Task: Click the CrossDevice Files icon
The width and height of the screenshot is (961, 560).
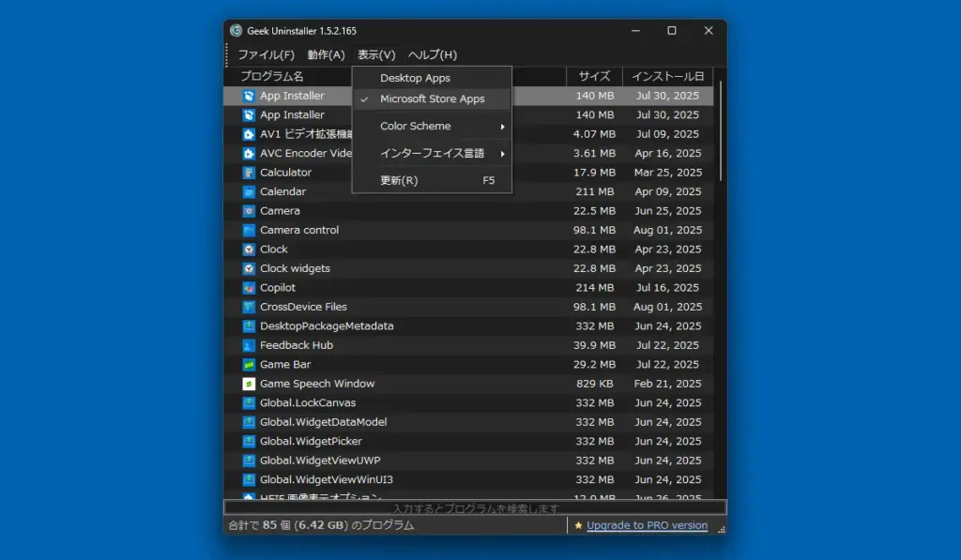Action: [x=249, y=307]
